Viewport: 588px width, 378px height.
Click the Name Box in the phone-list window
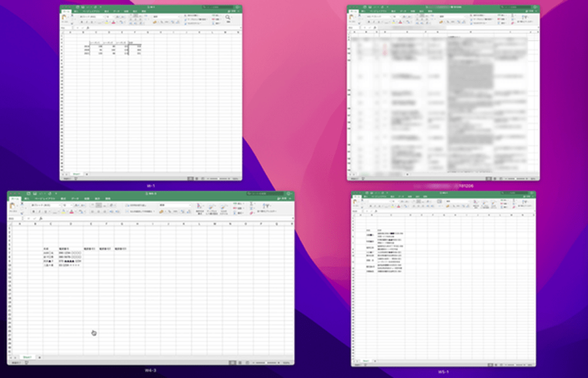(14, 219)
